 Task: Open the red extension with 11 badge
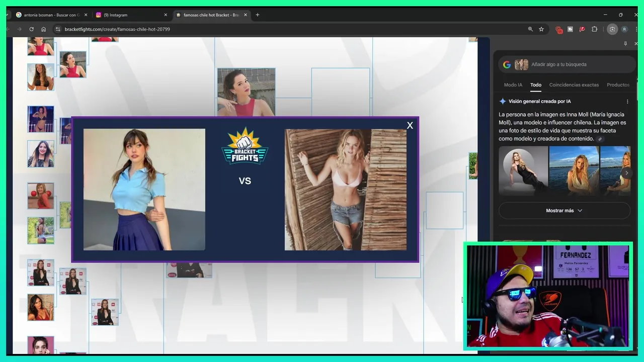pos(558,30)
